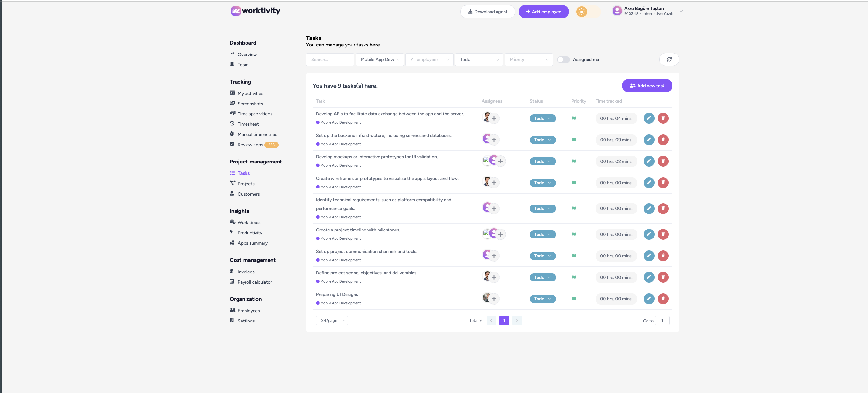Click priority flag of Set up backend task

(x=573, y=140)
